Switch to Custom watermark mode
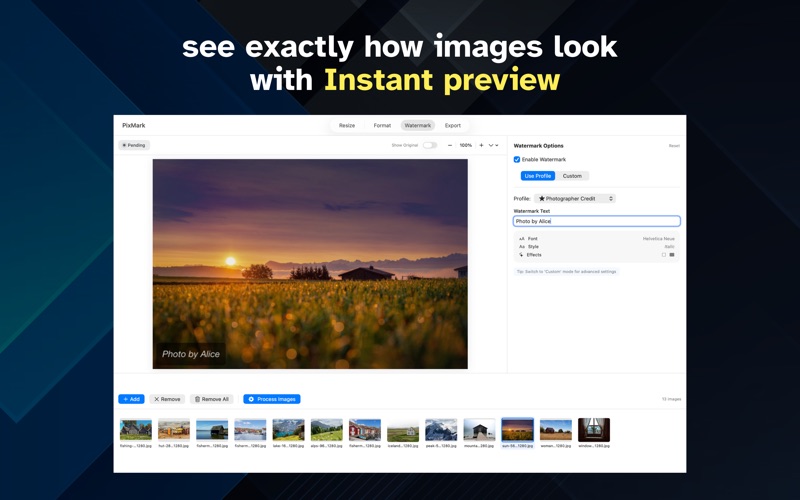Screen dimensions: 800x500 click(x=572, y=176)
